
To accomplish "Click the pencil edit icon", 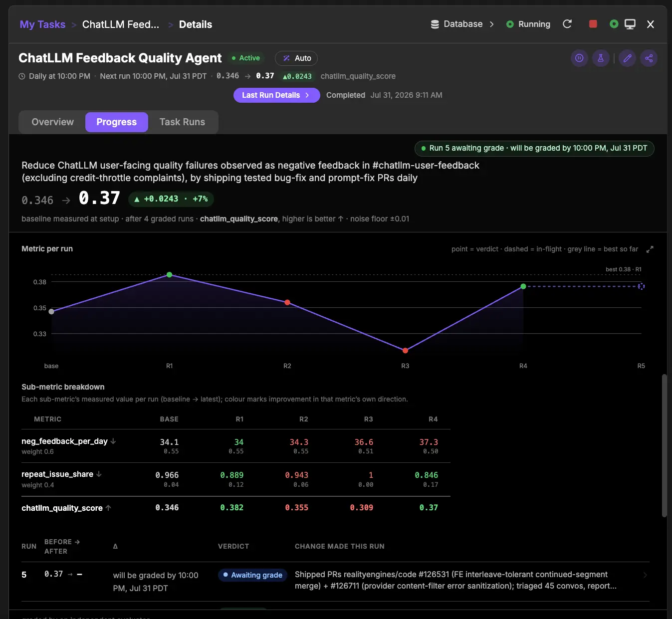I will pos(628,58).
